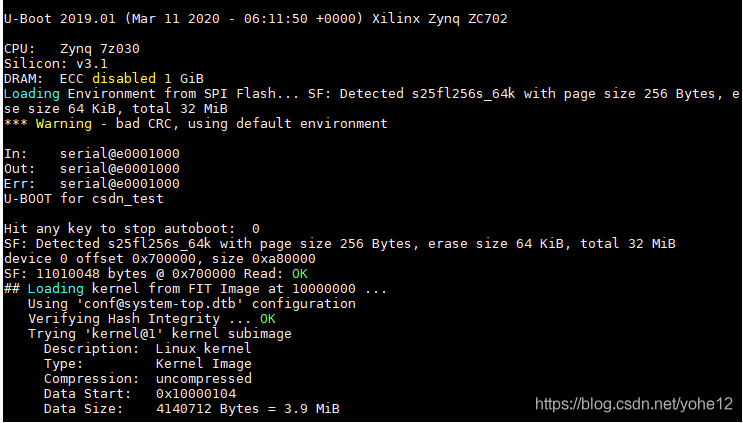Click the Data Start 0x10000104 value
Viewport: 743px width, 423px height.
click(196, 394)
